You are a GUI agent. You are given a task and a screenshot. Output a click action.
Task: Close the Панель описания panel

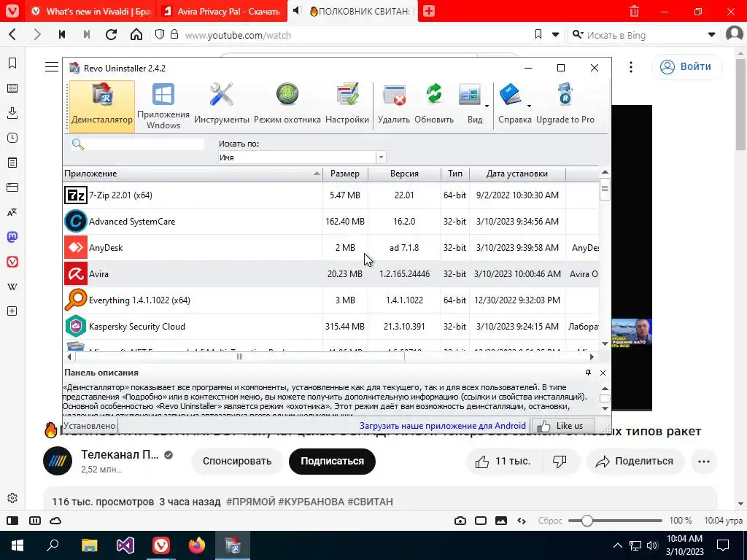pyautogui.click(x=603, y=373)
